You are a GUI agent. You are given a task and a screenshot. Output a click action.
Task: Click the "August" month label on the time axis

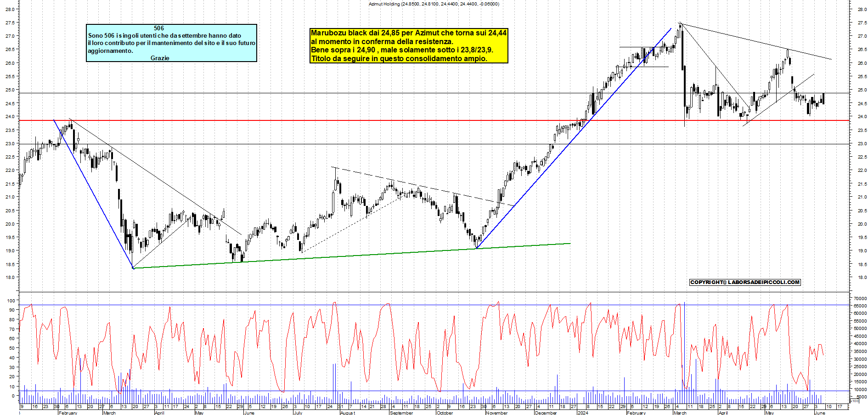[x=348, y=413]
